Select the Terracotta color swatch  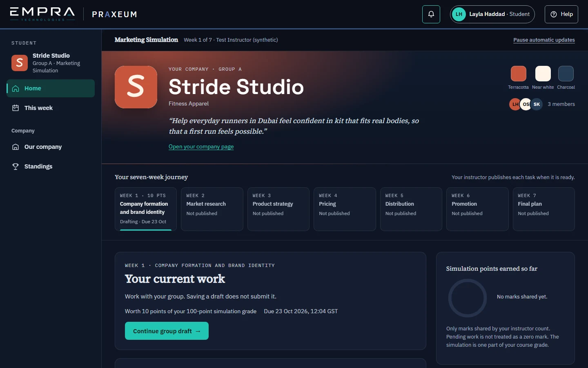(x=519, y=74)
